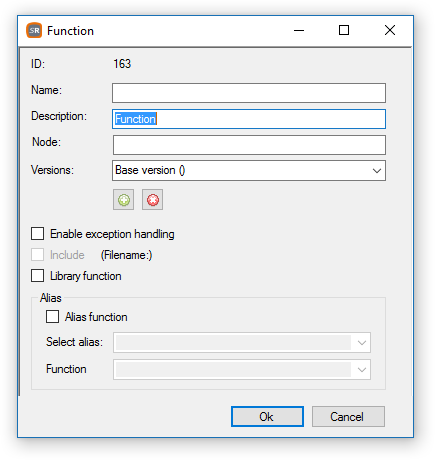Click the SR application icon in title bar
443x463 pixels.
[x=34, y=31]
